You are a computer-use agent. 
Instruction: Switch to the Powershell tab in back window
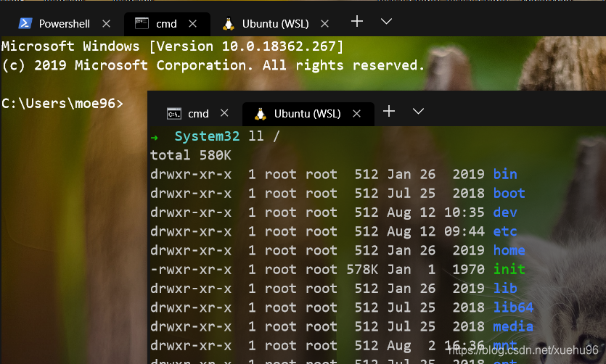pyautogui.click(x=64, y=24)
